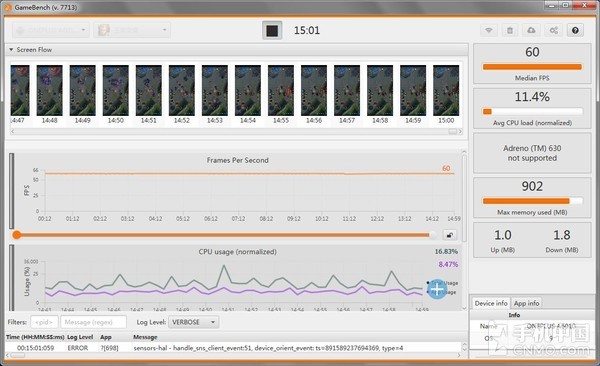Open the help question mark icon
The height and width of the screenshot is (366, 600).
(575, 30)
